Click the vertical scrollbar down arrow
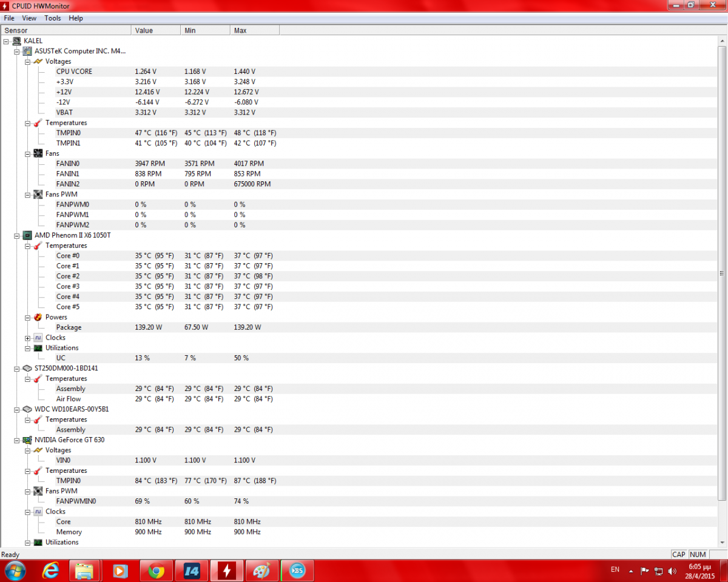 (722, 543)
